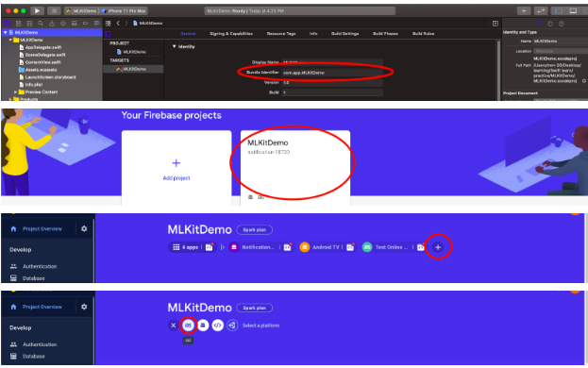
Task: Open the 4 apps chip
Action: coord(193,247)
